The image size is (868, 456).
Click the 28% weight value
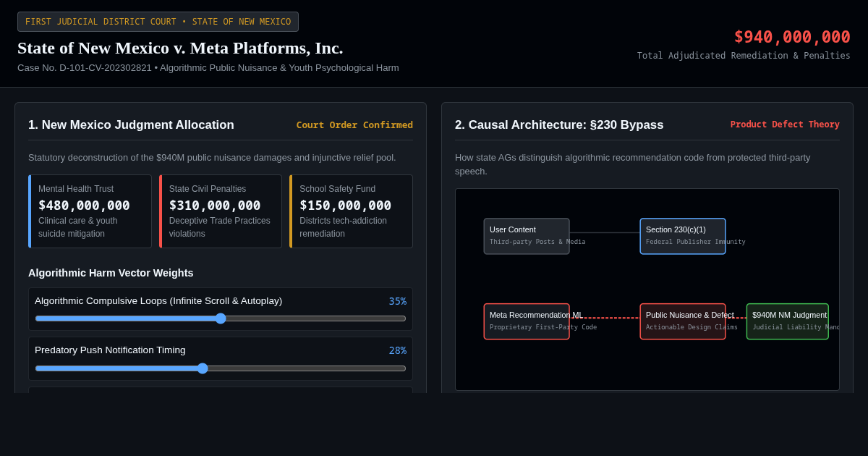coord(398,350)
